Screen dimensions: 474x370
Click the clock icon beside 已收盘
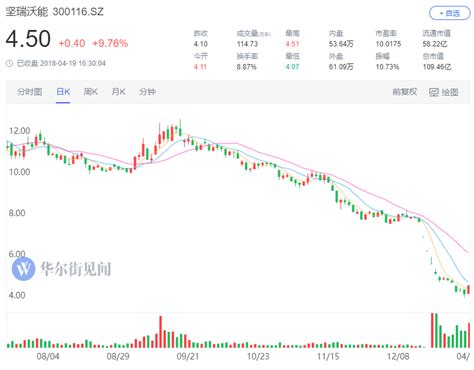click(x=10, y=63)
